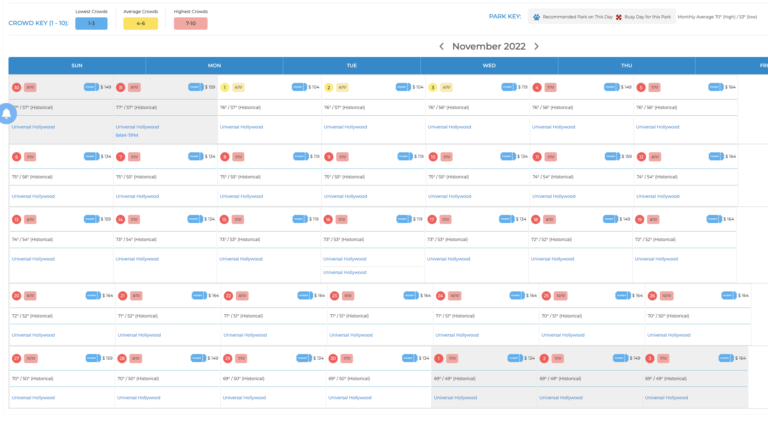
Task: Click the ticket icon on November 29
Action: pyautogui.click(x=304, y=358)
